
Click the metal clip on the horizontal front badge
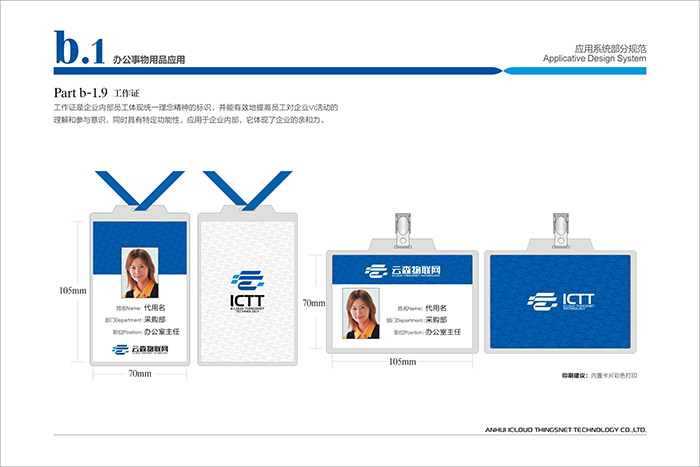pos(403,230)
